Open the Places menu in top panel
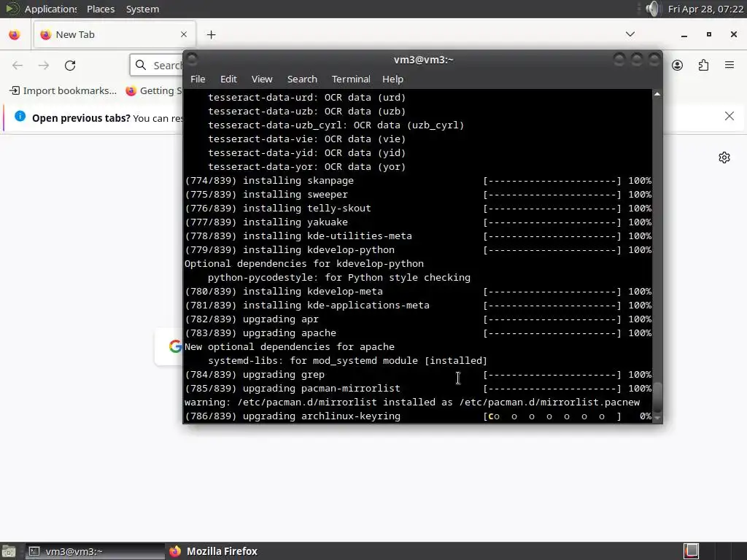The width and height of the screenshot is (747, 560). click(101, 9)
